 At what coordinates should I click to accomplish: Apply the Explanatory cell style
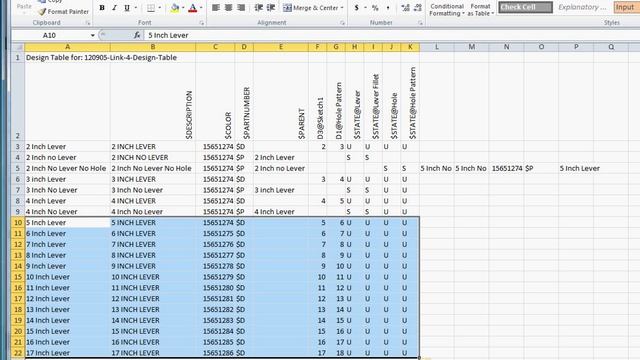(583, 7)
